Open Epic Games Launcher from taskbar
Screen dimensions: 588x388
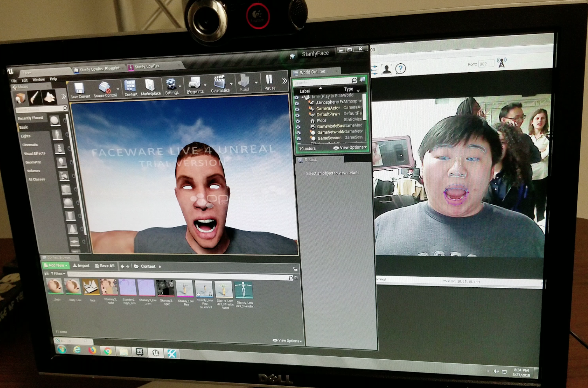point(139,352)
